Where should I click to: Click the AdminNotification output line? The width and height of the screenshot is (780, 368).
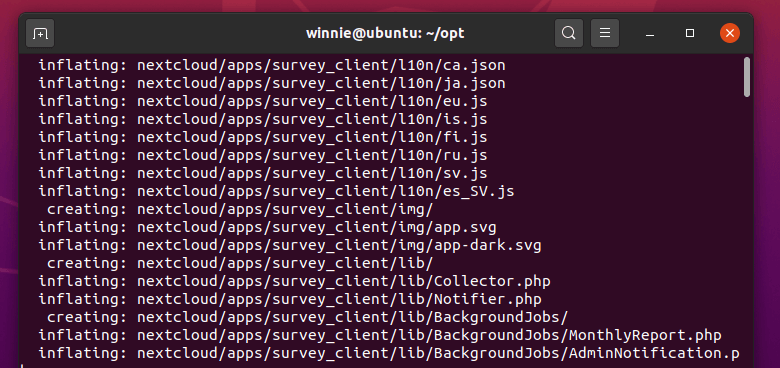tap(389, 353)
